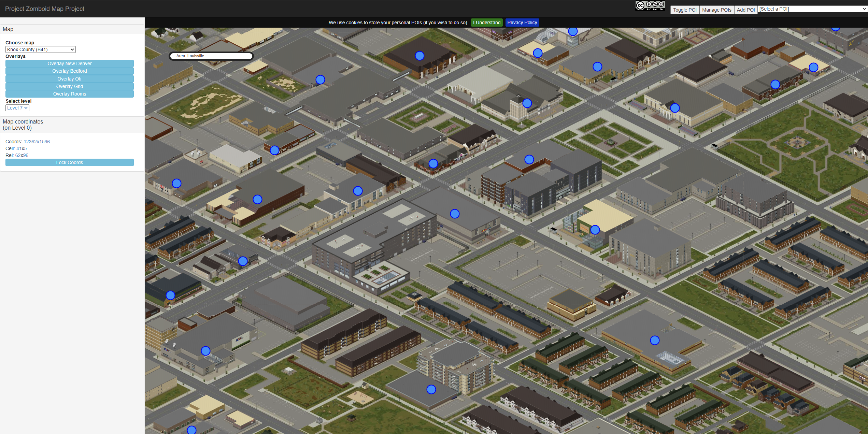Click POI marker beside the white apartment tower
Image resolution: width=868 pixels, height=434 pixels.
pos(431,389)
